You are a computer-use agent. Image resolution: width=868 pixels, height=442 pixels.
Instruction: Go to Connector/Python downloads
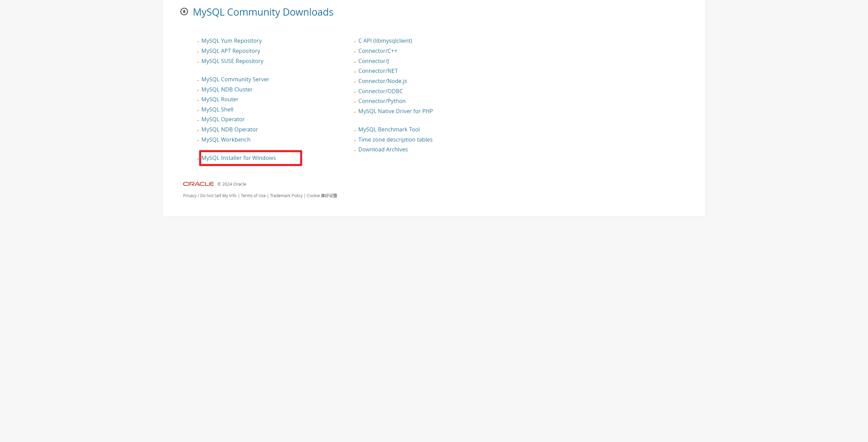(x=382, y=101)
